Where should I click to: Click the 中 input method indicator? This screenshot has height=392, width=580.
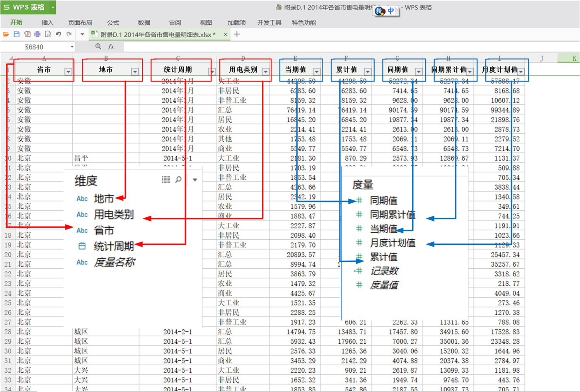pos(390,11)
